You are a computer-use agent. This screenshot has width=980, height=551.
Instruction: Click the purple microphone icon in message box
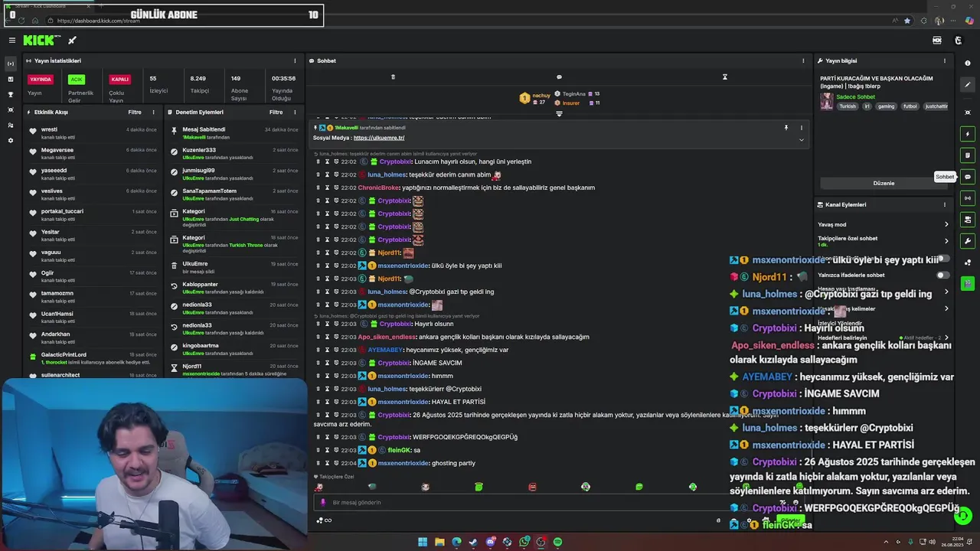point(322,503)
